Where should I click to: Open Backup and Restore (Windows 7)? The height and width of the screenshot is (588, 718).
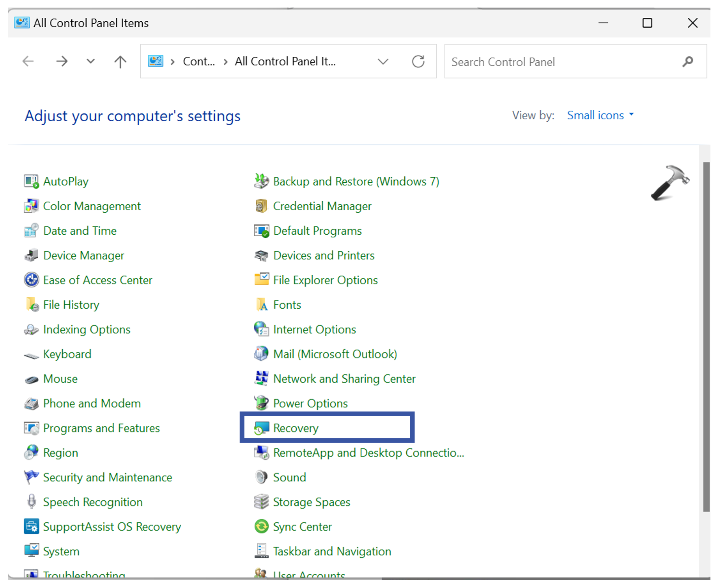click(x=356, y=182)
